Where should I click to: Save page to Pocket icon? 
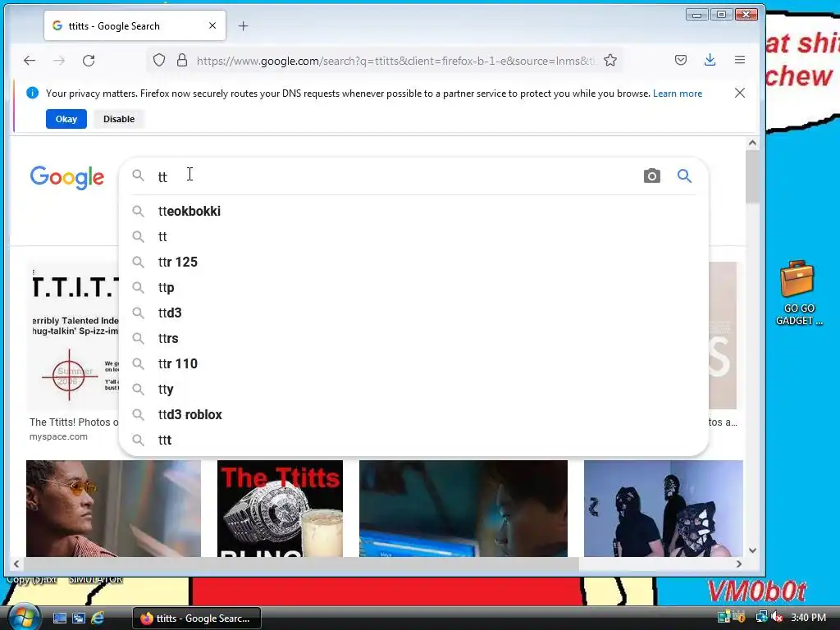click(x=680, y=60)
